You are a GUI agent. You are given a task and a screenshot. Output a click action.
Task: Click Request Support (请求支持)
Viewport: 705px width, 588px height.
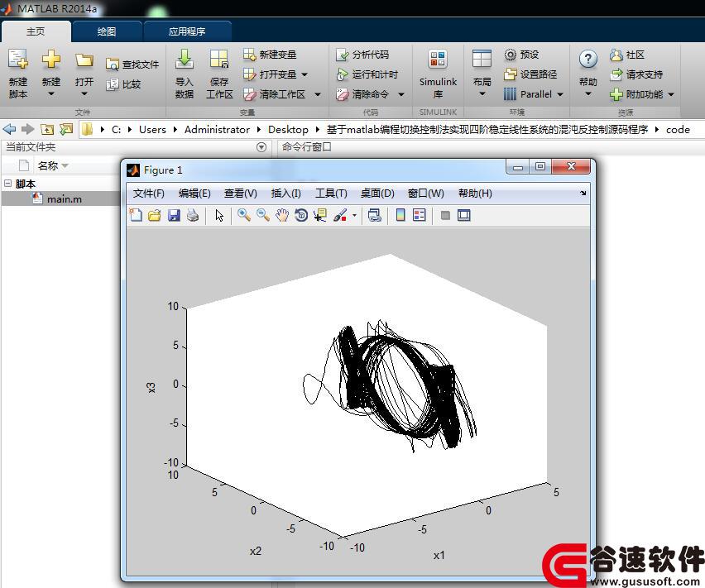point(636,74)
